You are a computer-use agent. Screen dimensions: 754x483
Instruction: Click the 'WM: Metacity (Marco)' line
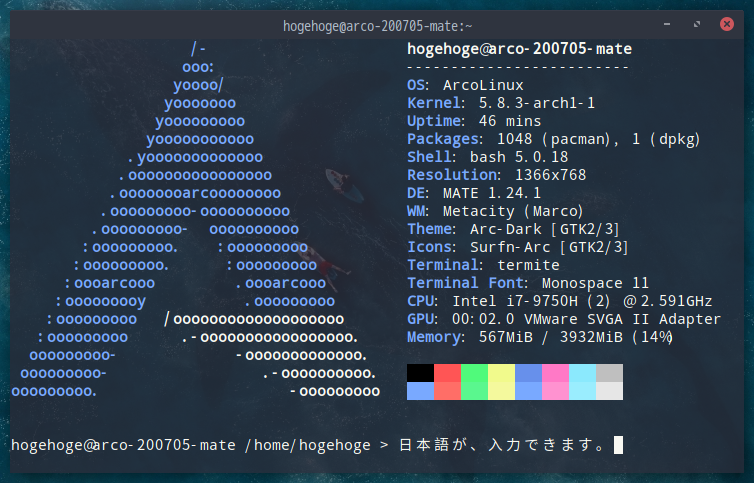tap(495, 211)
